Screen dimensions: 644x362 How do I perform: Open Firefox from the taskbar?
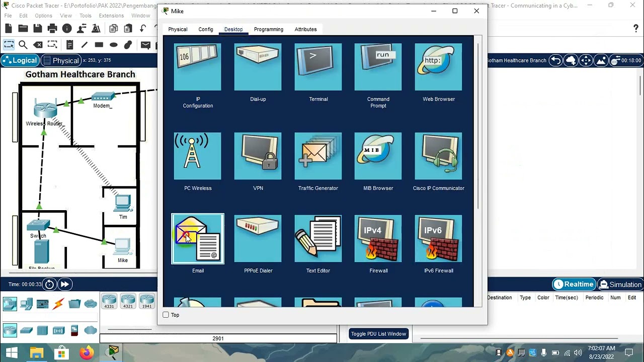pyautogui.click(x=87, y=352)
